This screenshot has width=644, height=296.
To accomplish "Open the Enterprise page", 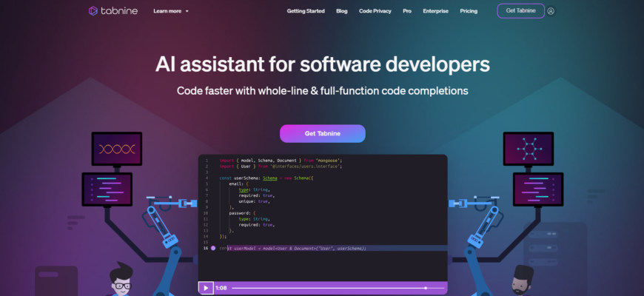I will (x=436, y=11).
